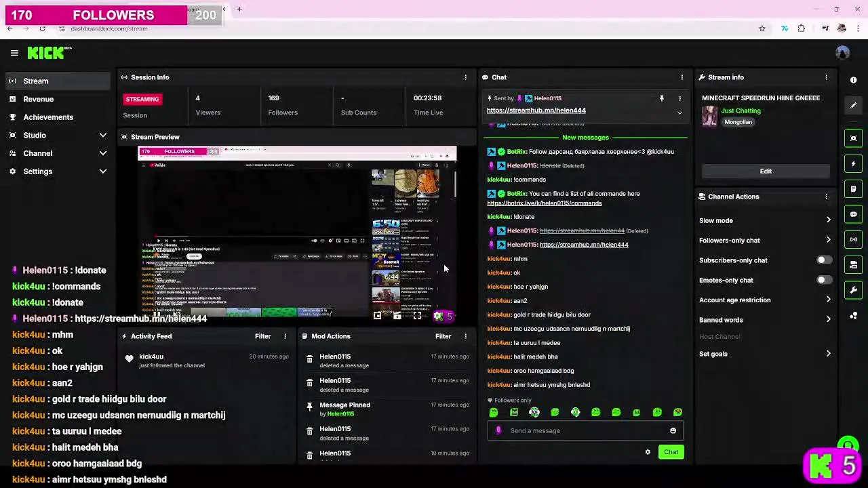868x488 pixels.
Task: Open the Session Info options menu
Action: tap(465, 77)
